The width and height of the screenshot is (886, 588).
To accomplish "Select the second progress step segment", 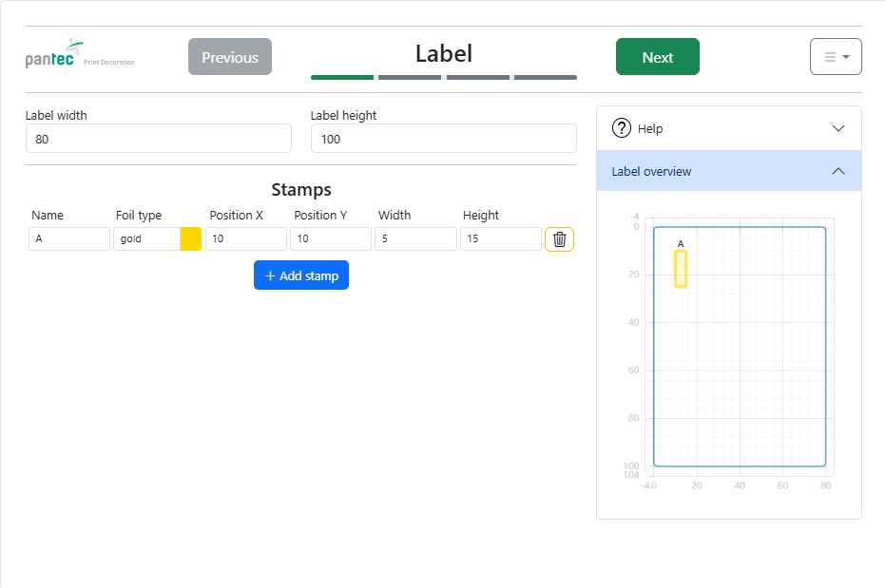I will 410,77.
